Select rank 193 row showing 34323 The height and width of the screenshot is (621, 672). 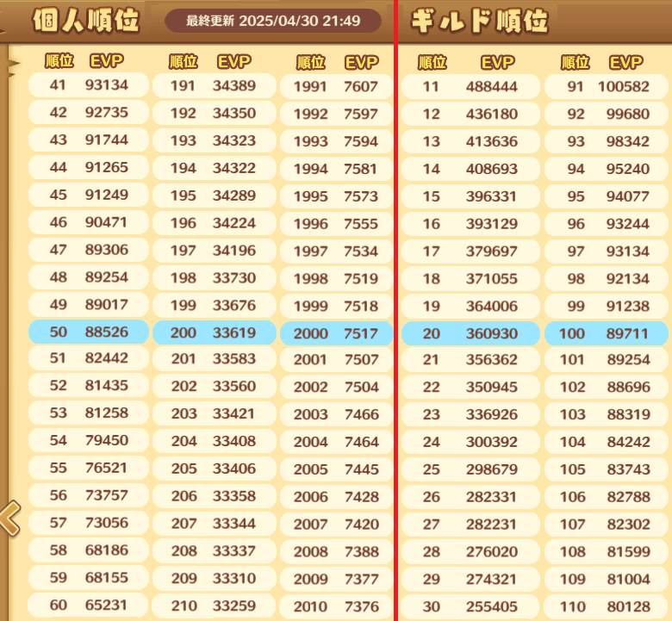[215, 140]
